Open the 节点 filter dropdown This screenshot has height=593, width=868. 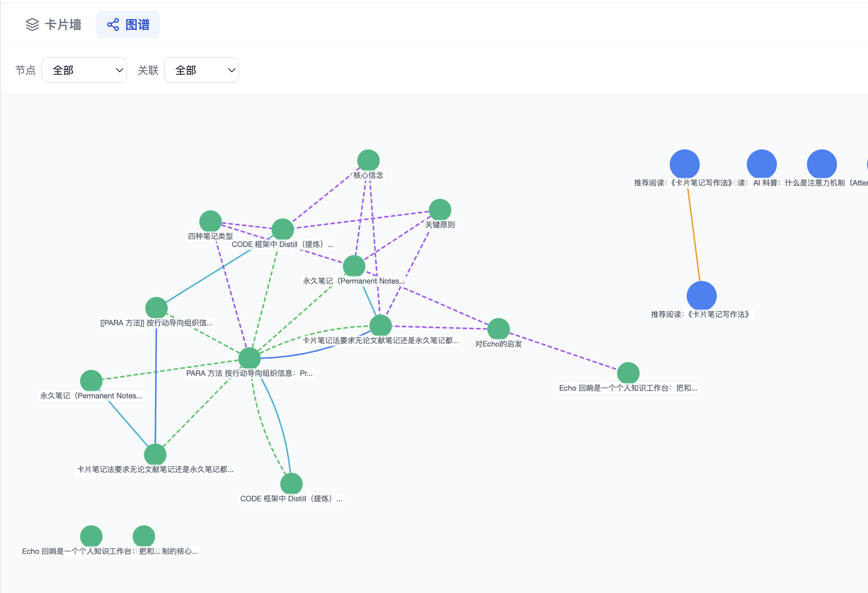pyautogui.click(x=84, y=70)
